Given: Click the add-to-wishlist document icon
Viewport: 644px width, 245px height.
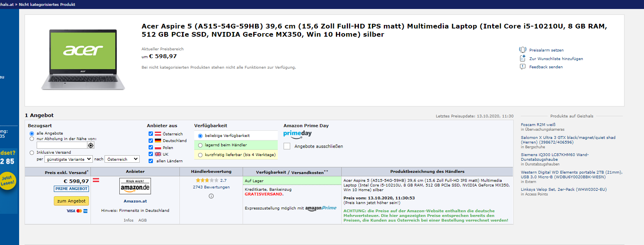Looking at the screenshot, I should [523, 59].
